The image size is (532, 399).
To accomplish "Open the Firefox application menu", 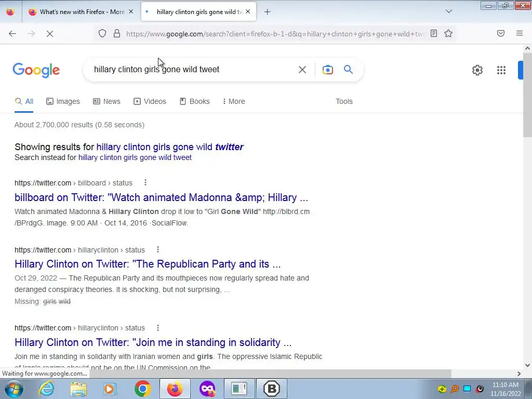I will (x=520, y=33).
